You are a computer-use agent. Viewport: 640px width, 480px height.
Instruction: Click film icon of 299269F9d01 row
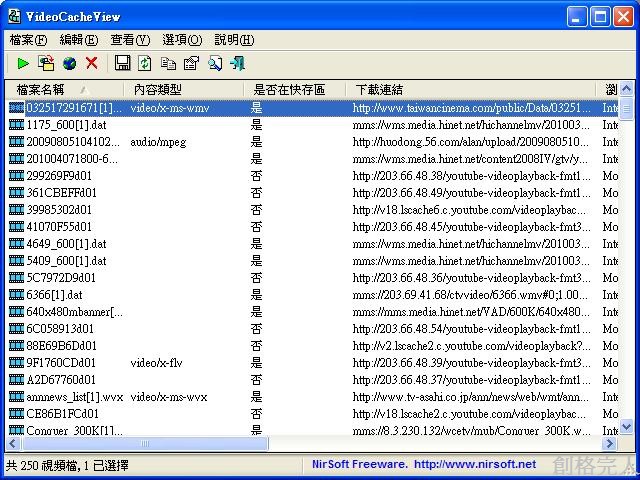16,176
